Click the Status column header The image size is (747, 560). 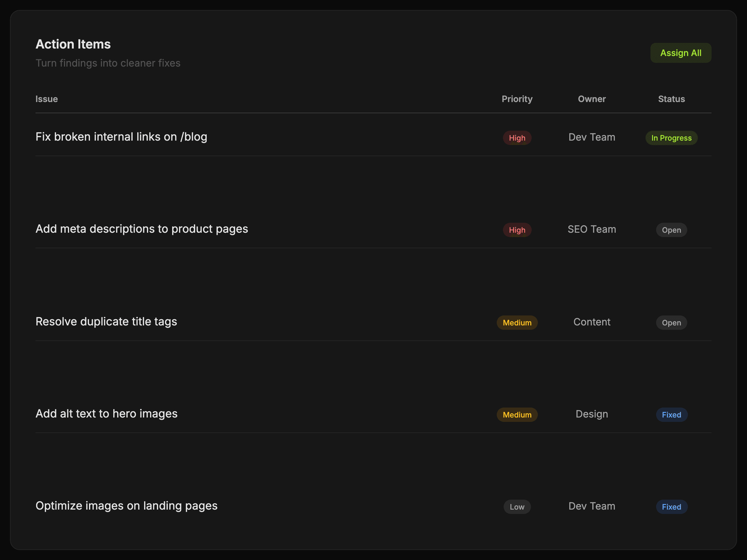pos(671,99)
